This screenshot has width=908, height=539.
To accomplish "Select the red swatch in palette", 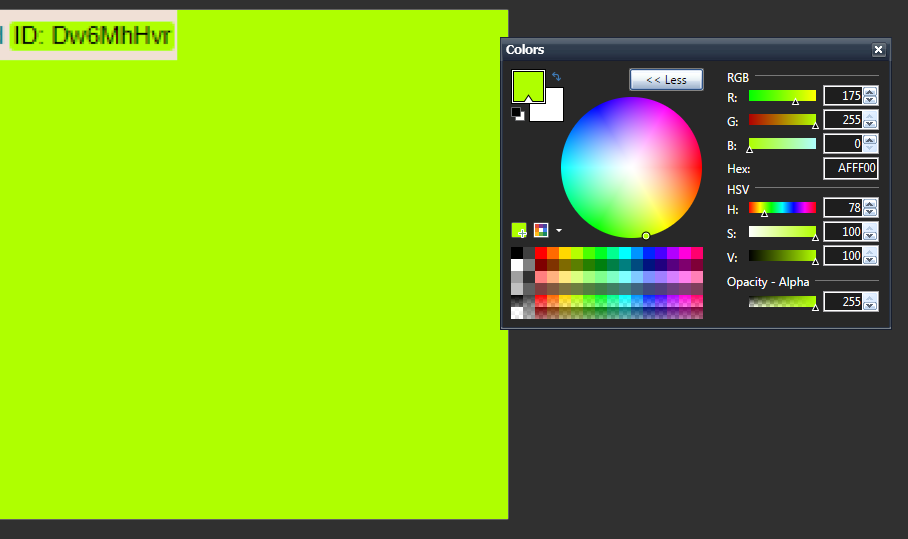I will click(x=541, y=253).
